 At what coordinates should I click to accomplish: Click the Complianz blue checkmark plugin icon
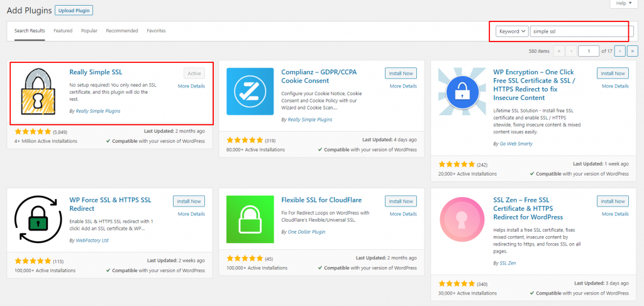pyautogui.click(x=250, y=91)
